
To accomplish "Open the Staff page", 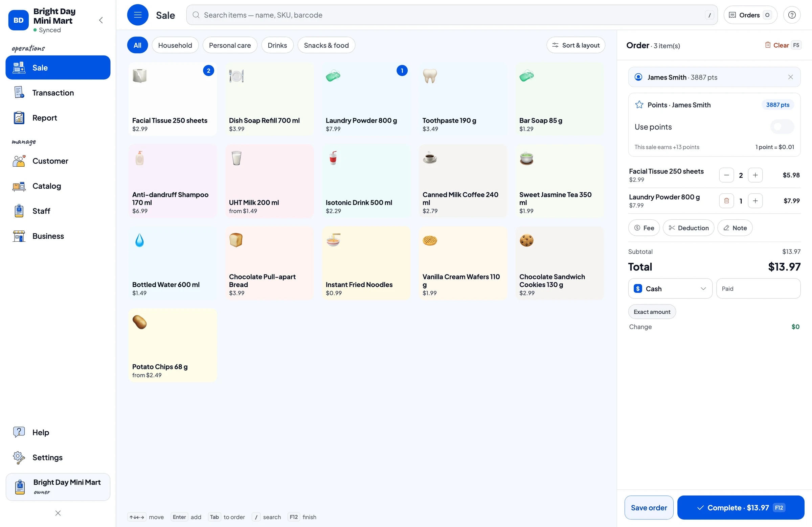I will tap(58, 211).
